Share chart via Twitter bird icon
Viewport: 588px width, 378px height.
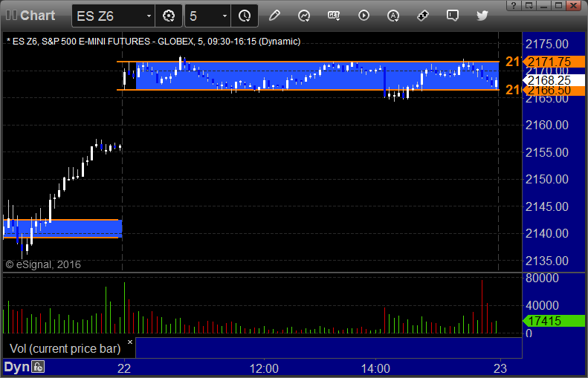click(x=482, y=16)
